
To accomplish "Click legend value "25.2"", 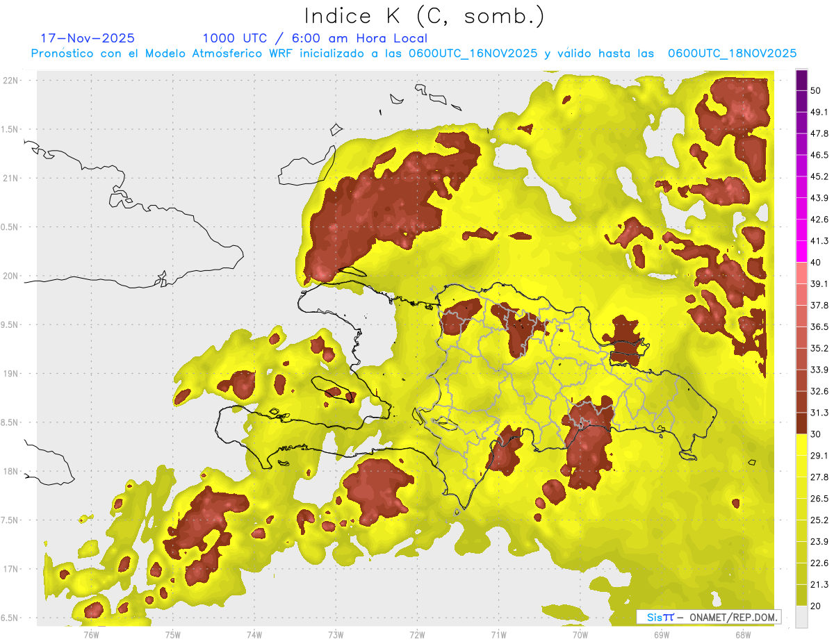I will (x=819, y=520).
